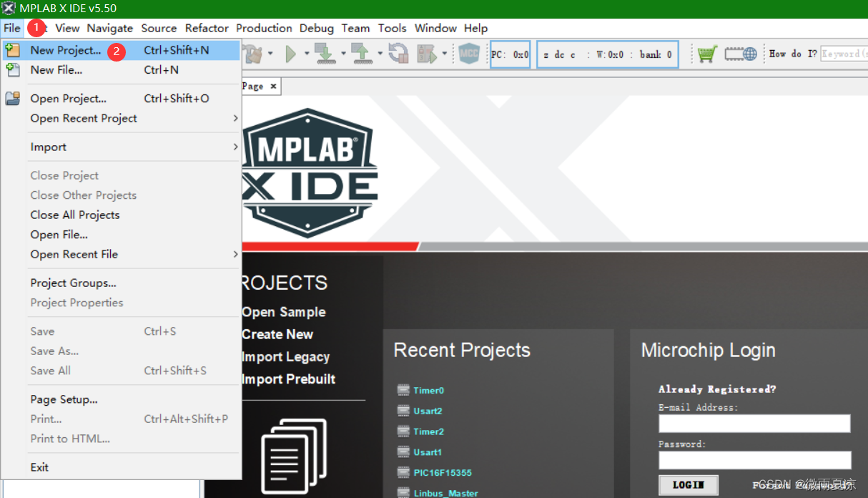Image resolution: width=868 pixels, height=498 pixels.
Task: Click the chip icon beside Timer0
Action: pyautogui.click(x=403, y=390)
